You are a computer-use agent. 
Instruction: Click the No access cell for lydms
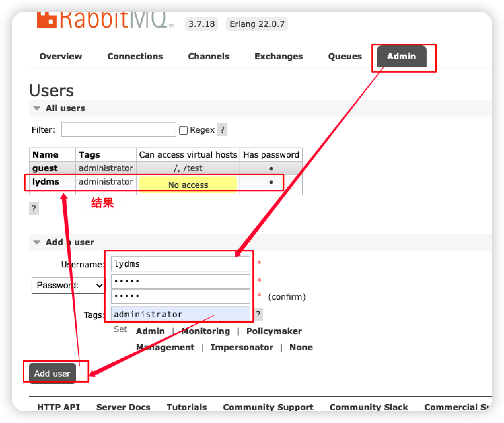pyautogui.click(x=188, y=185)
